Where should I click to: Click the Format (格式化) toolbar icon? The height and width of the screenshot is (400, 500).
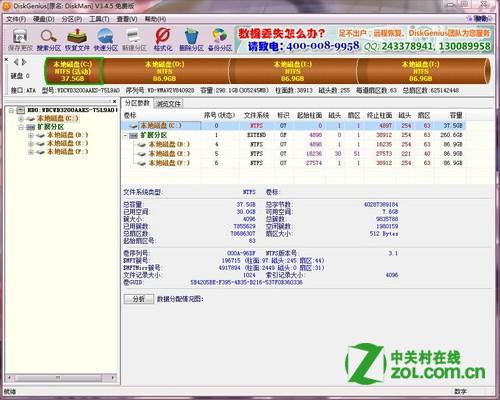163,36
